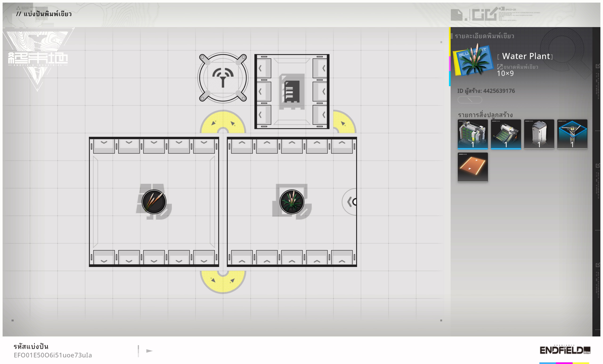Click the green plant item in the right machine
The width and height of the screenshot is (603, 364).
coord(292,202)
